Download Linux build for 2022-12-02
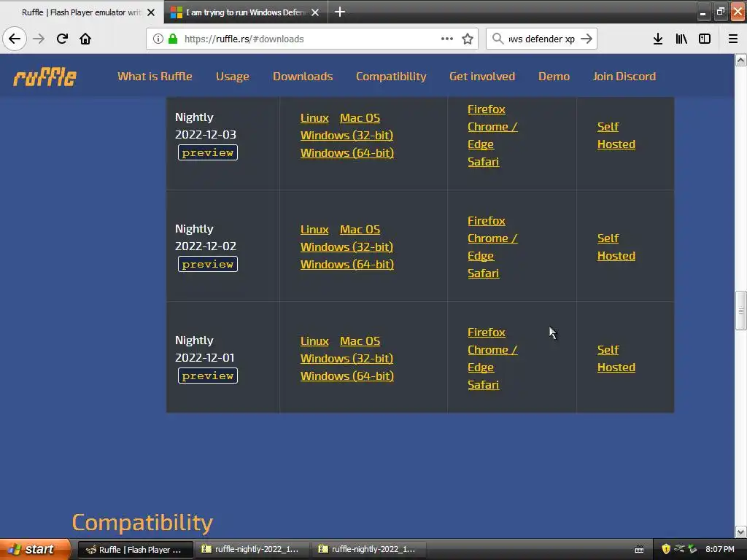 click(x=314, y=229)
